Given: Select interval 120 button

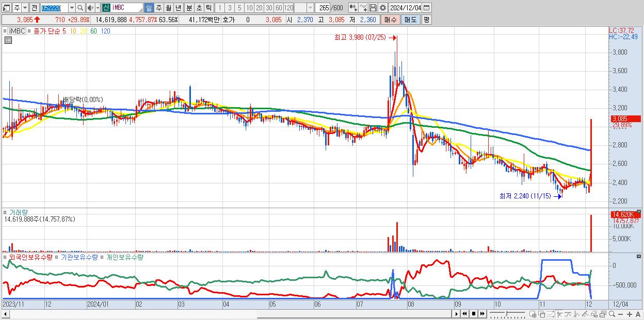Looking at the screenshot, I should click(289, 8).
